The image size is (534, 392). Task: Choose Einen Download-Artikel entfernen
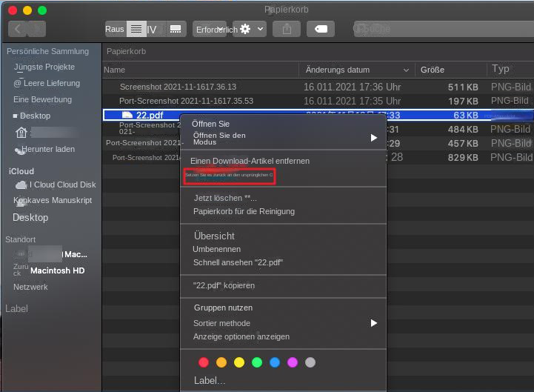coord(250,161)
